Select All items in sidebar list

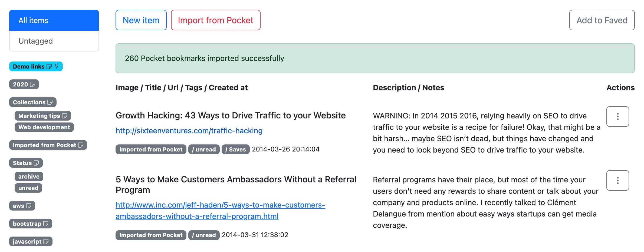click(54, 21)
